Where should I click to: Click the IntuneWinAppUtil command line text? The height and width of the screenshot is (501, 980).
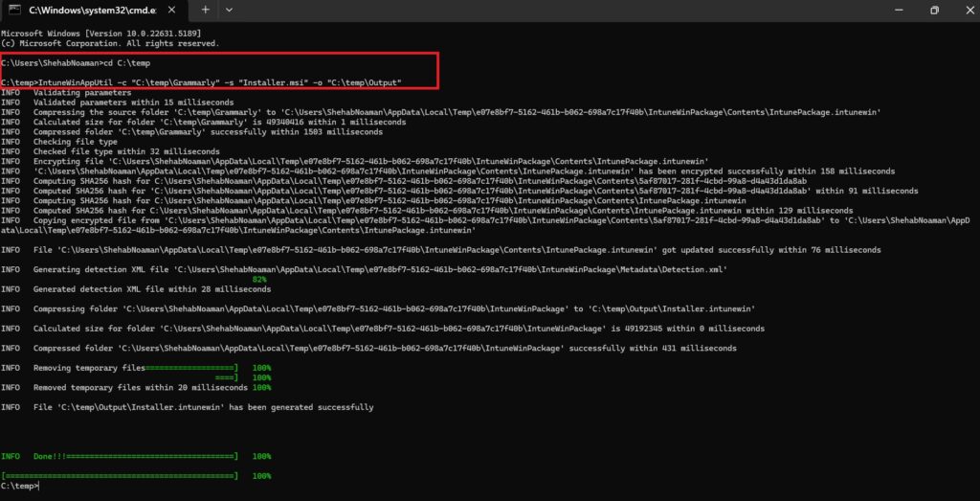[x=201, y=82]
